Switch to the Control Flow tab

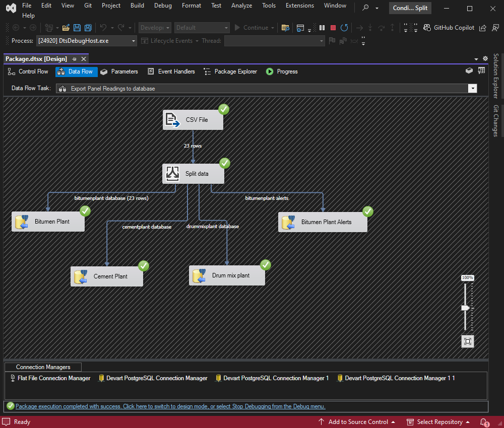(28, 72)
